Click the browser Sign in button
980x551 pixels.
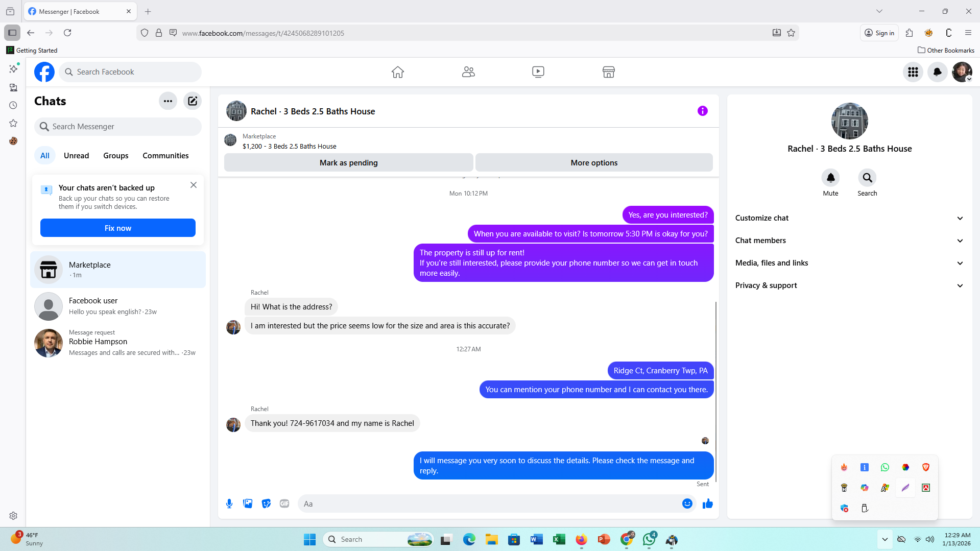coord(879,33)
